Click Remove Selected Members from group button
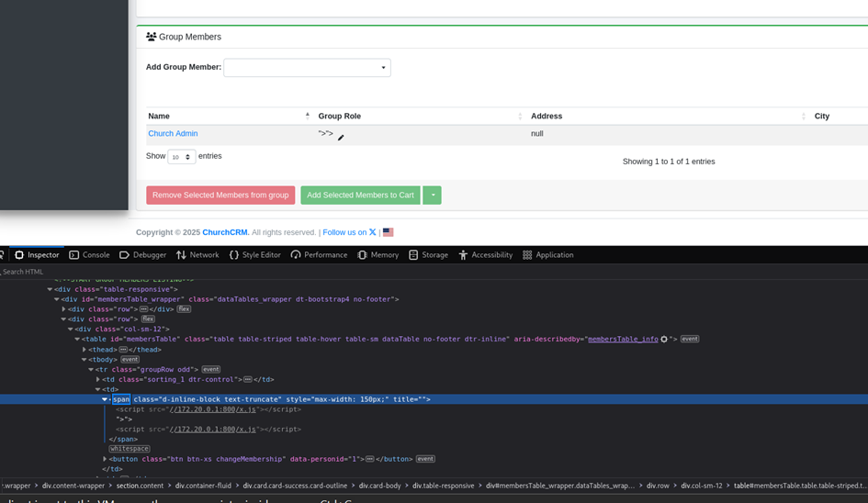The image size is (868, 503). [x=220, y=195]
